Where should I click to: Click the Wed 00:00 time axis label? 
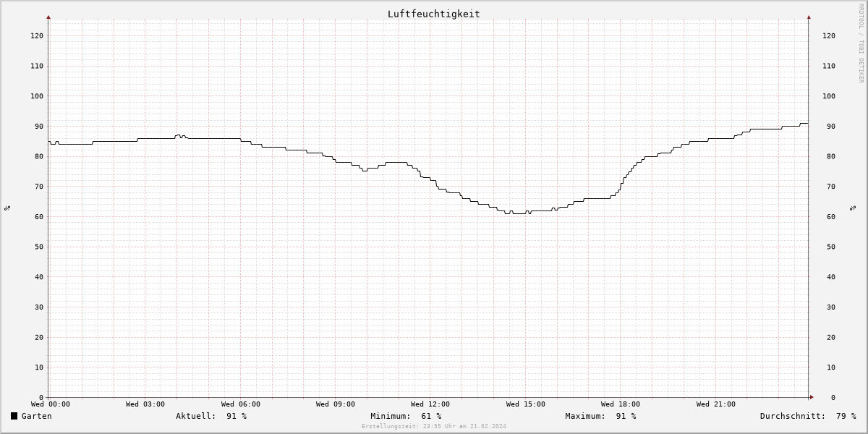[x=51, y=404]
